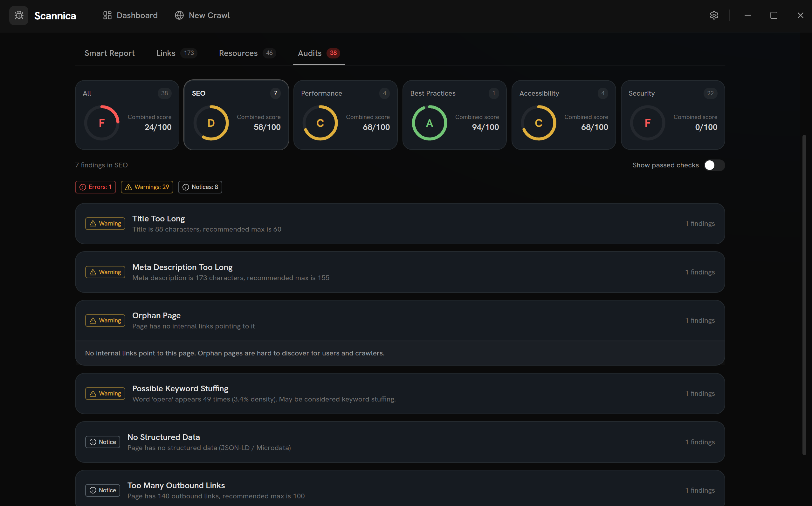Click the Scannica bug logo icon
The height and width of the screenshot is (506, 812).
click(19, 15)
